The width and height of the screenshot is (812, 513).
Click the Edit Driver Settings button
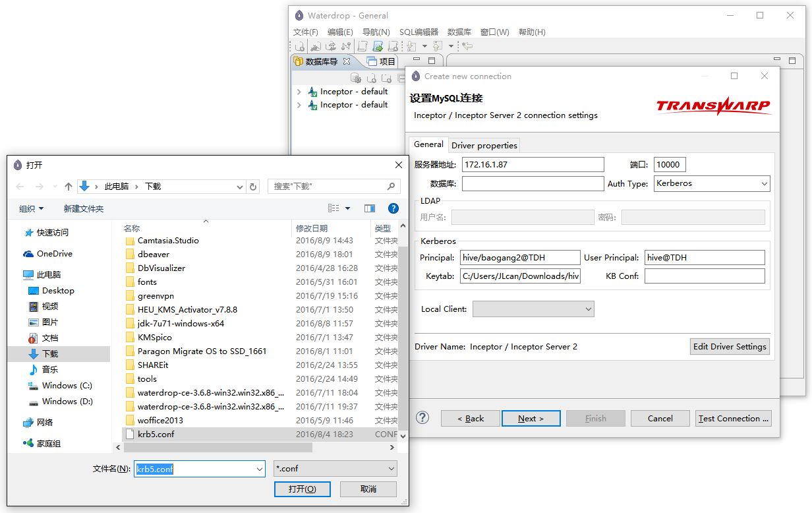tap(730, 346)
